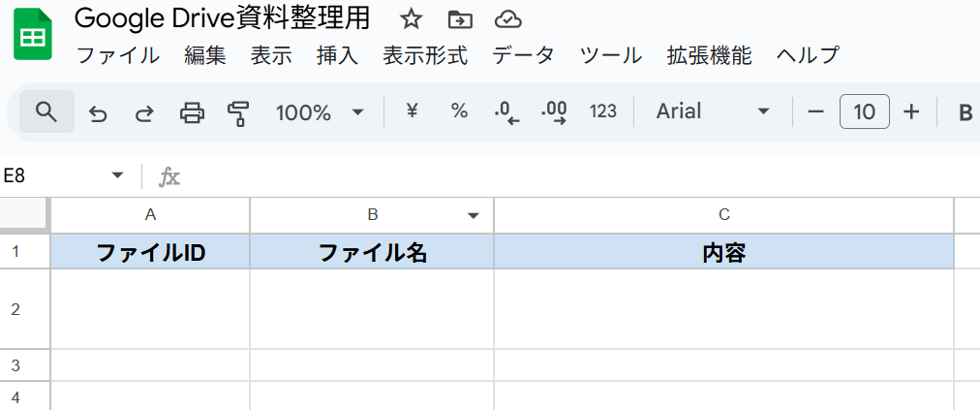Click the document title Google Drive資料整理用
The height and width of the screenshot is (410, 980).
pyautogui.click(x=223, y=18)
